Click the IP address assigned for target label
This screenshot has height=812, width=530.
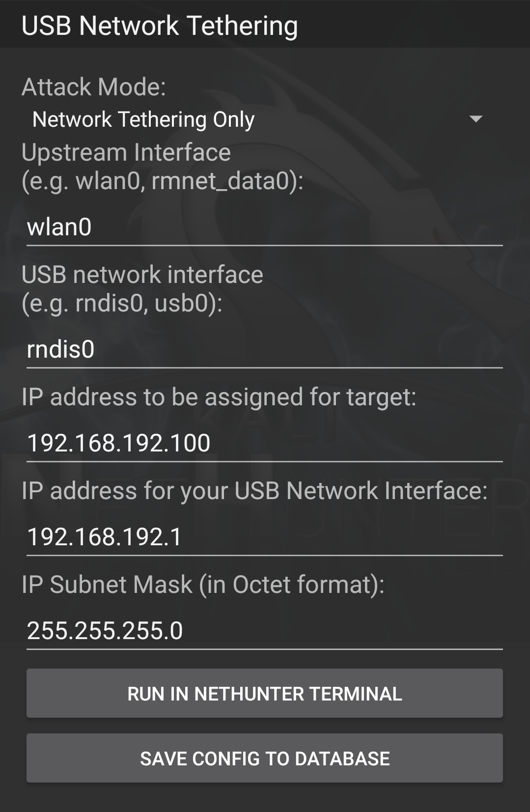tap(219, 397)
